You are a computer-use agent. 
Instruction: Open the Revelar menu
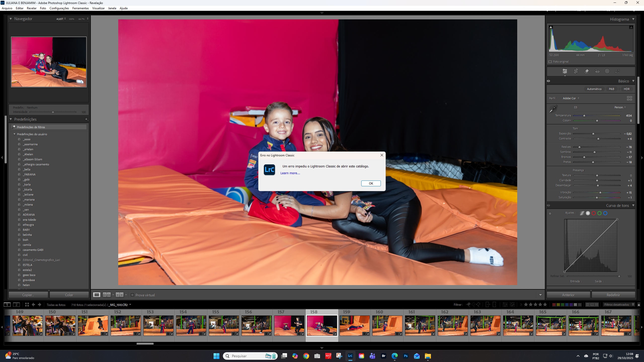[x=31, y=8]
